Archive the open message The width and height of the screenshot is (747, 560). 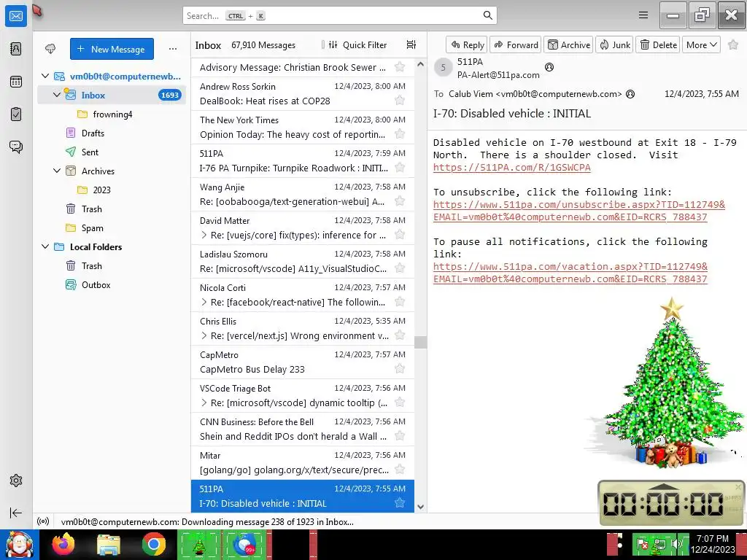click(x=569, y=44)
